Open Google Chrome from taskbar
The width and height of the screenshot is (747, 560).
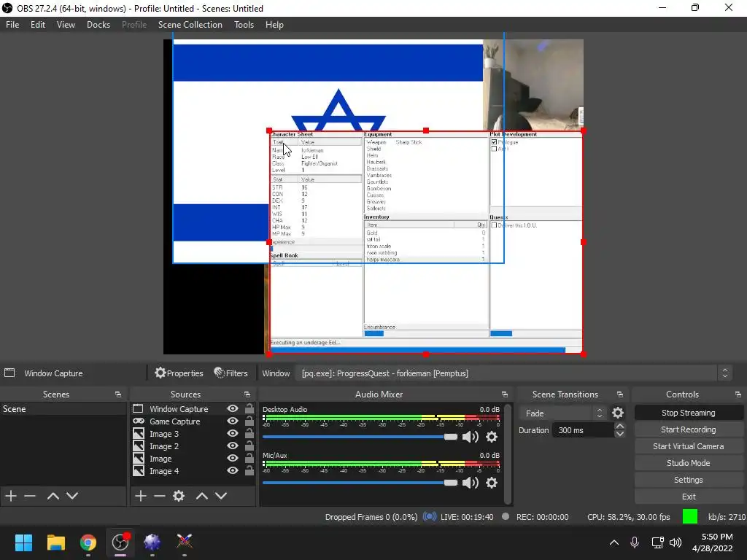(x=88, y=542)
